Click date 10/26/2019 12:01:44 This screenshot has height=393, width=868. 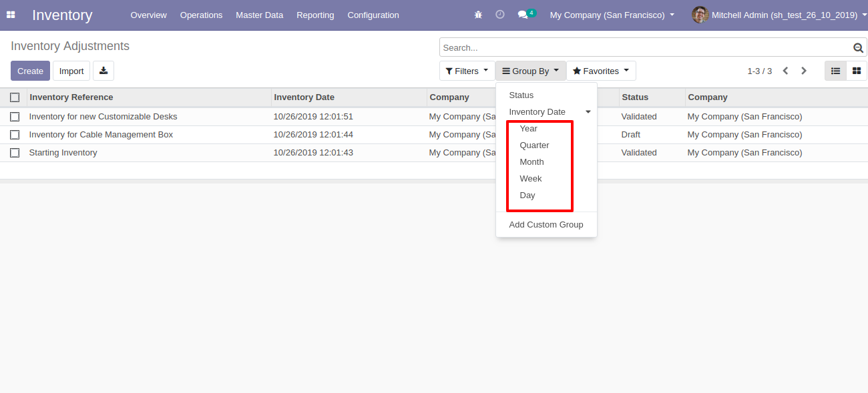point(313,135)
